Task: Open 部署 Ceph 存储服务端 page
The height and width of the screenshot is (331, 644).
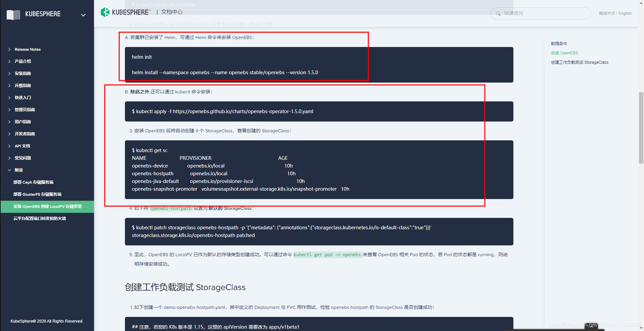Action: click(x=33, y=182)
